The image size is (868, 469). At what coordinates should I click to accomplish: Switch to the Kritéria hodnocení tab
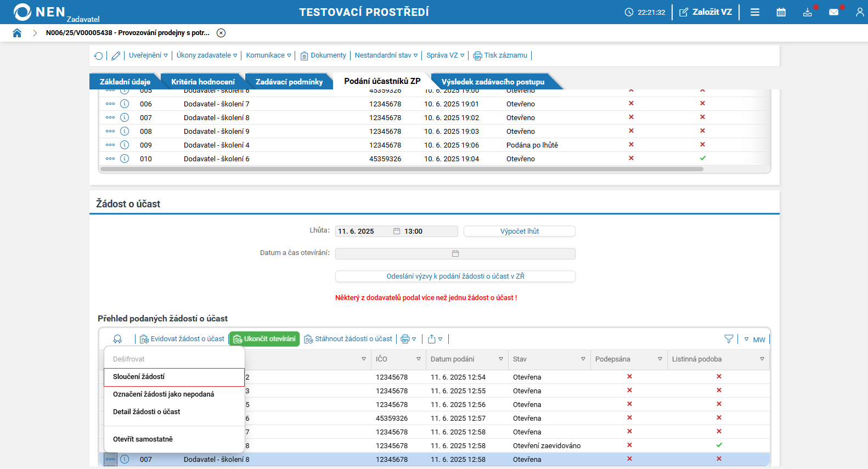[203, 82]
